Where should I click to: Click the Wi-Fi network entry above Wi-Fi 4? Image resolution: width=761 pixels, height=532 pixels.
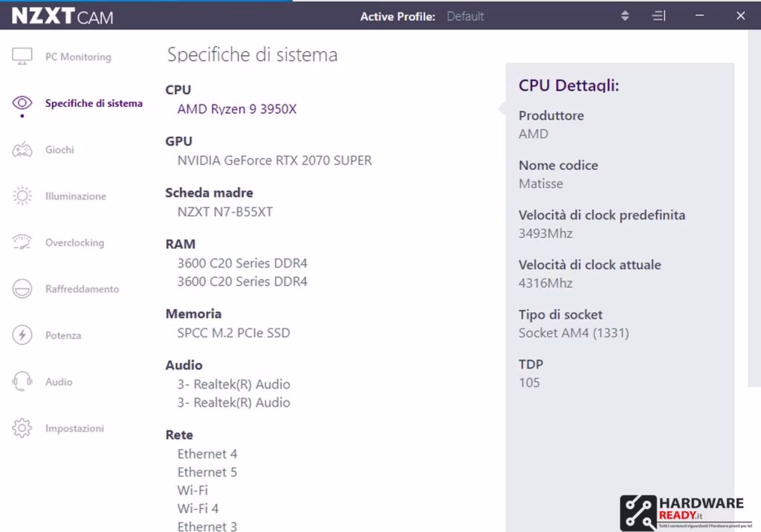coord(192,490)
